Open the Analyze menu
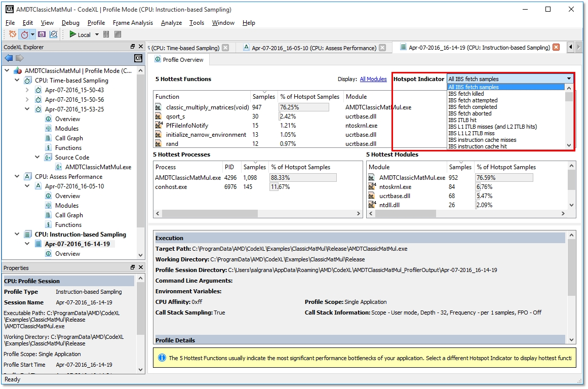 coord(171,23)
